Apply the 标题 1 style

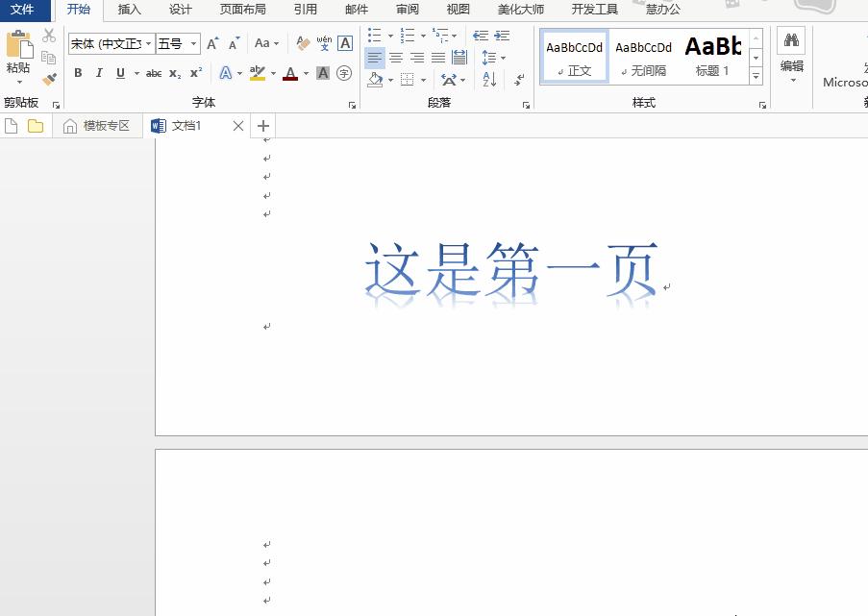click(714, 55)
